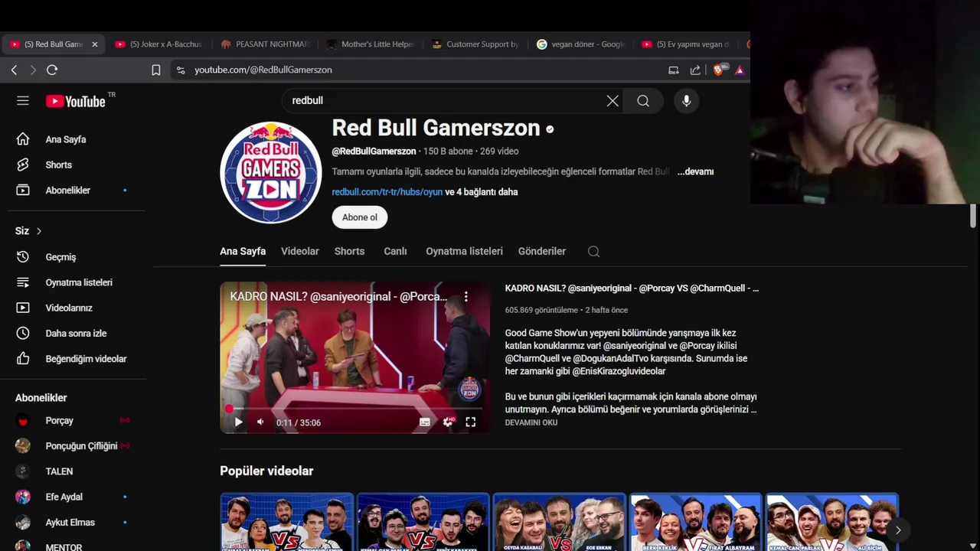
Task: Show more links ve 4 bağlantı daha
Action: pos(482,192)
